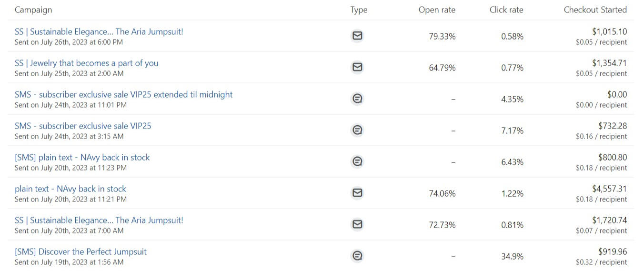Open 'SS | Jewelry that becomes a part of you'
Viewport: 644px width, 271px height.
coord(86,63)
